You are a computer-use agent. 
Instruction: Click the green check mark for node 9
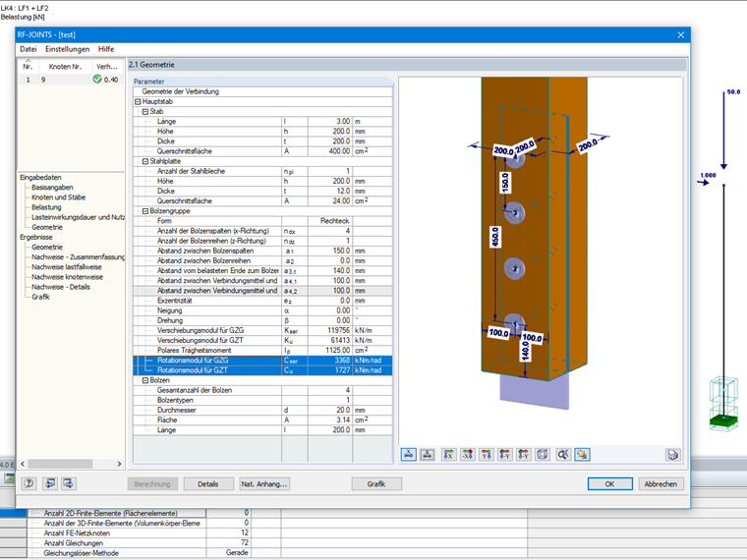pos(97,79)
